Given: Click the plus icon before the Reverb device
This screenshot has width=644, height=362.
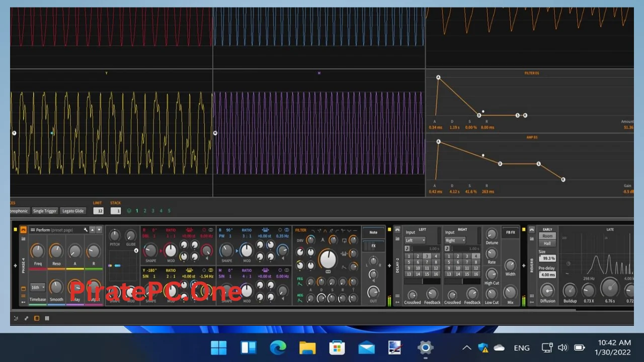Looking at the screenshot, I should (524, 265).
